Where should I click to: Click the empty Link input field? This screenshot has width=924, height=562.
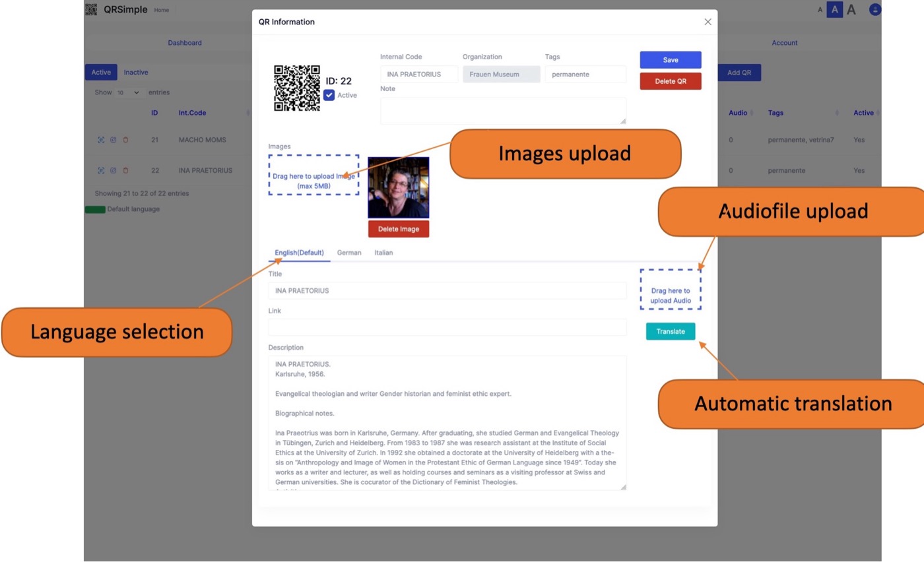pyautogui.click(x=447, y=327)
